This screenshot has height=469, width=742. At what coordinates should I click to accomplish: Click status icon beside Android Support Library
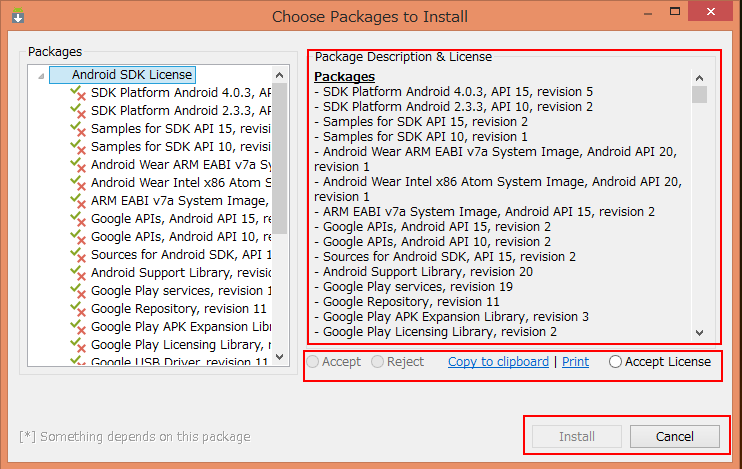[x=78, y=273]
